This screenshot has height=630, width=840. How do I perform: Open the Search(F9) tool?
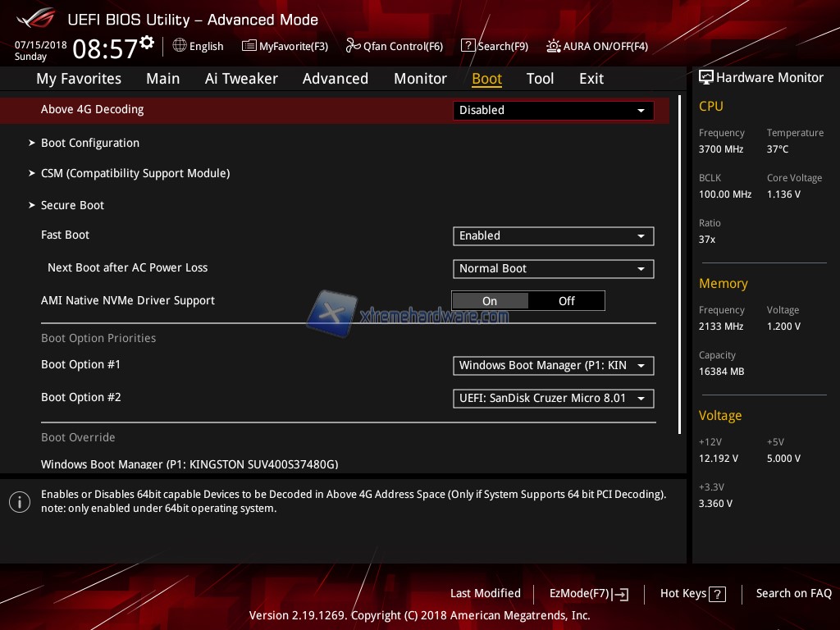tap(494, 46)
